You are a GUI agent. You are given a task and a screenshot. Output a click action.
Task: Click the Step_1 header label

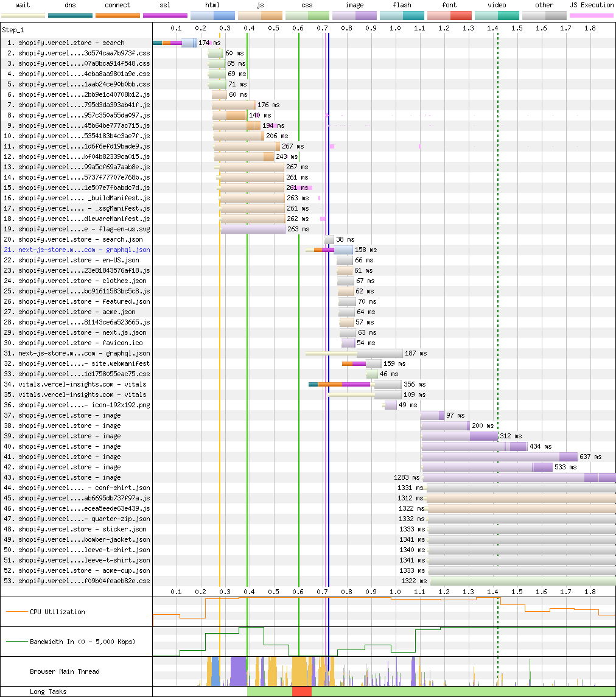13,30
